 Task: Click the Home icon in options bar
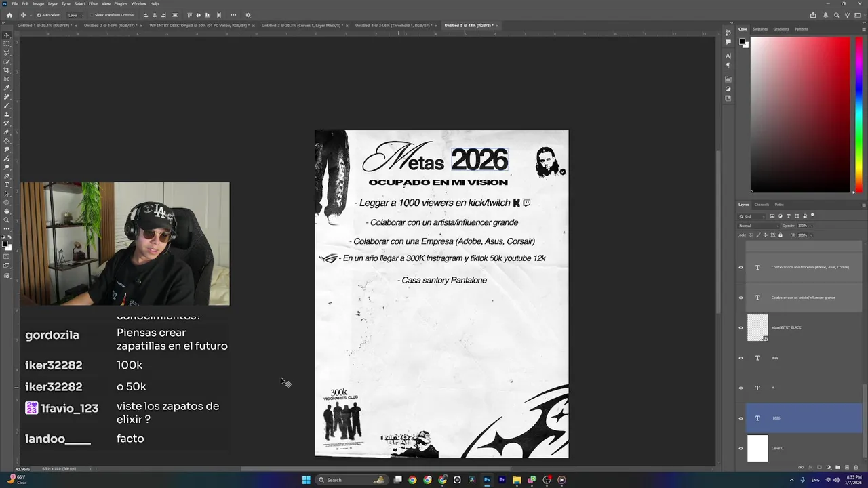coord(9,15)
